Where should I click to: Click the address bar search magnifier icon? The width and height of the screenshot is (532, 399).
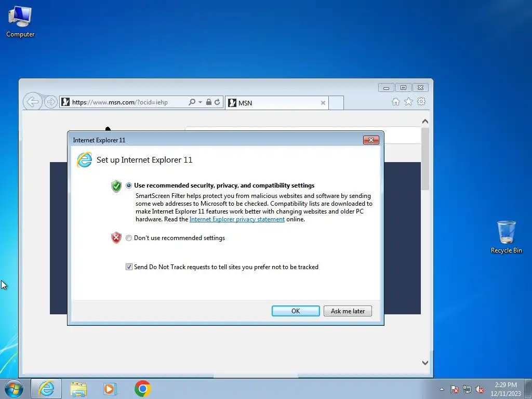tap(192, 102)
